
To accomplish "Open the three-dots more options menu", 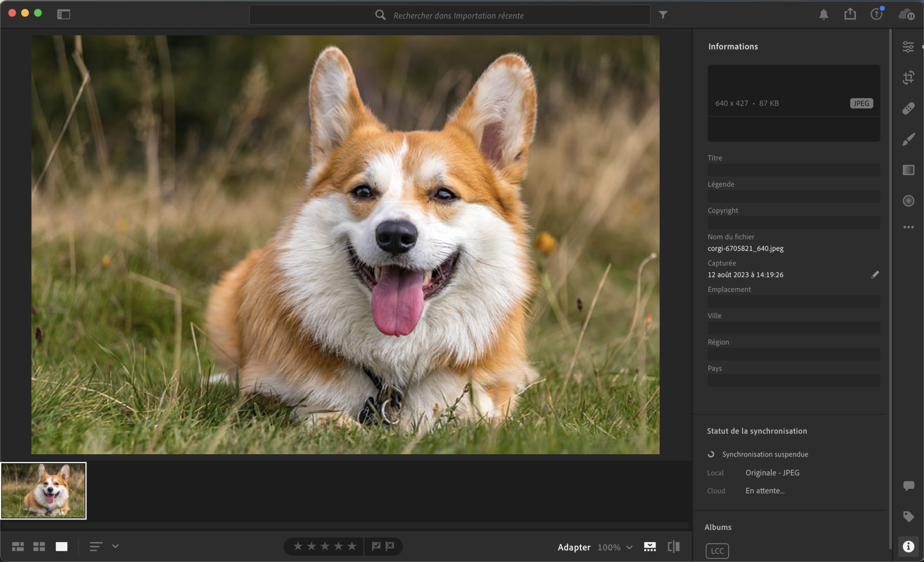I will click(x=908, y=227).
